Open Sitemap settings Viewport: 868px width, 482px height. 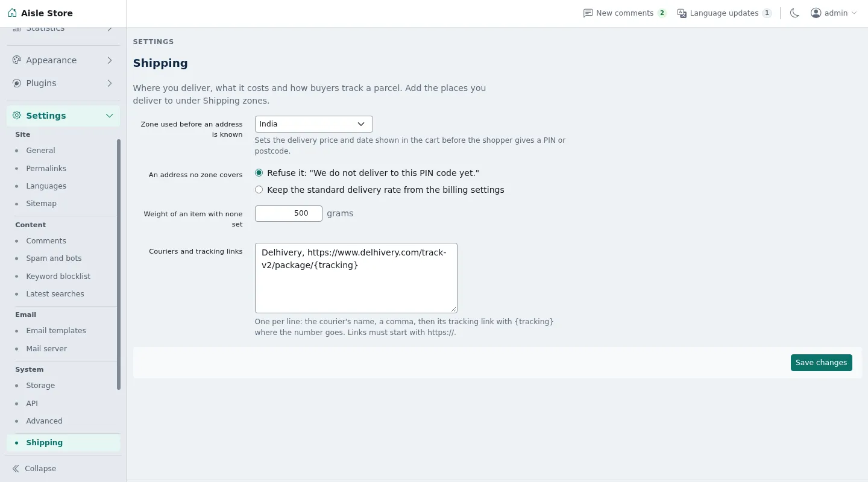pos(41,204)
